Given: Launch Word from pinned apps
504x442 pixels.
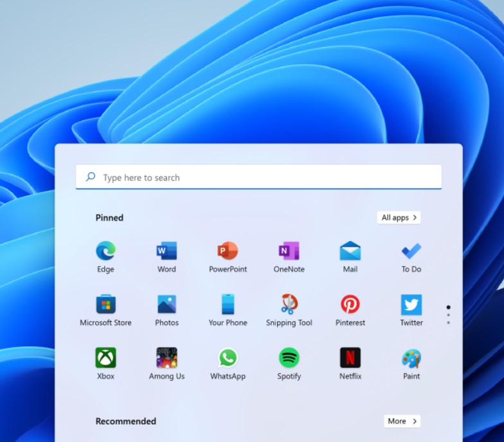Looking at the screenshot, I should [x=166, y=257].
